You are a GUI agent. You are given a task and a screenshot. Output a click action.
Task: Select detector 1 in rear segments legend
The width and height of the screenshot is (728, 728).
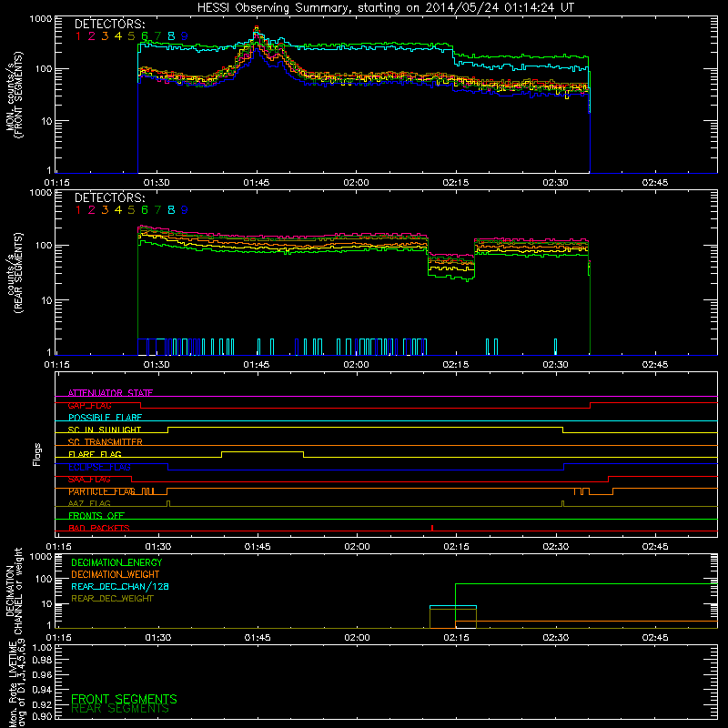[x=78, y=210]
